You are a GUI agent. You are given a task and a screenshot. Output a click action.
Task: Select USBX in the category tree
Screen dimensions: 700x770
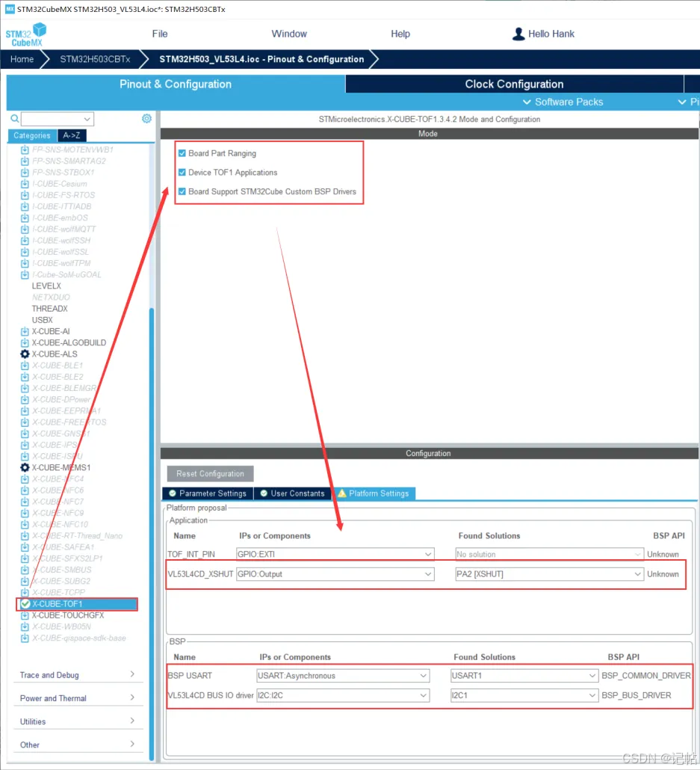(x=43, y=320)
